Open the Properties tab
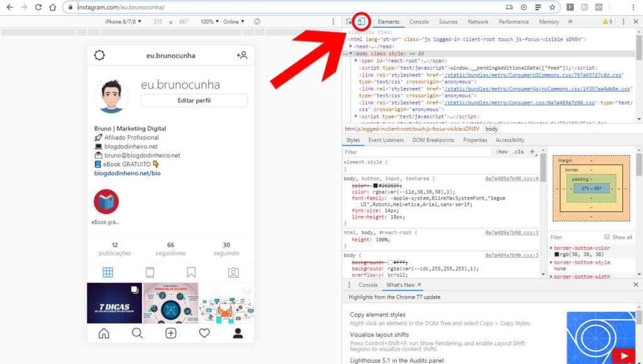The image size is (643, 364). [475, 140]
